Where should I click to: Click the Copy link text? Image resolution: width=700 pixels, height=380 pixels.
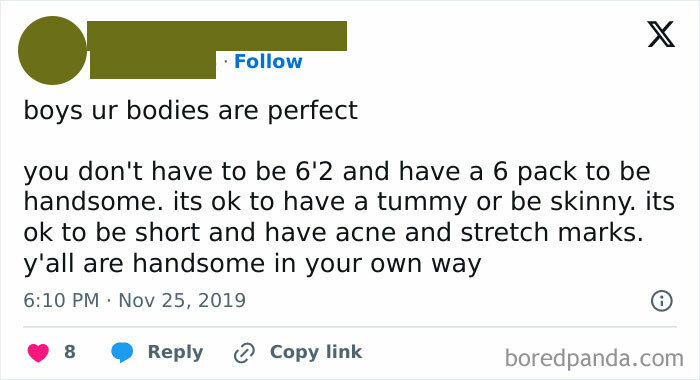pos(316,352)
